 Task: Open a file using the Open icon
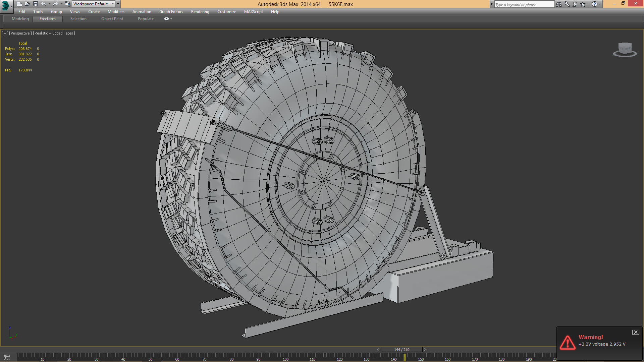[27, 4]
